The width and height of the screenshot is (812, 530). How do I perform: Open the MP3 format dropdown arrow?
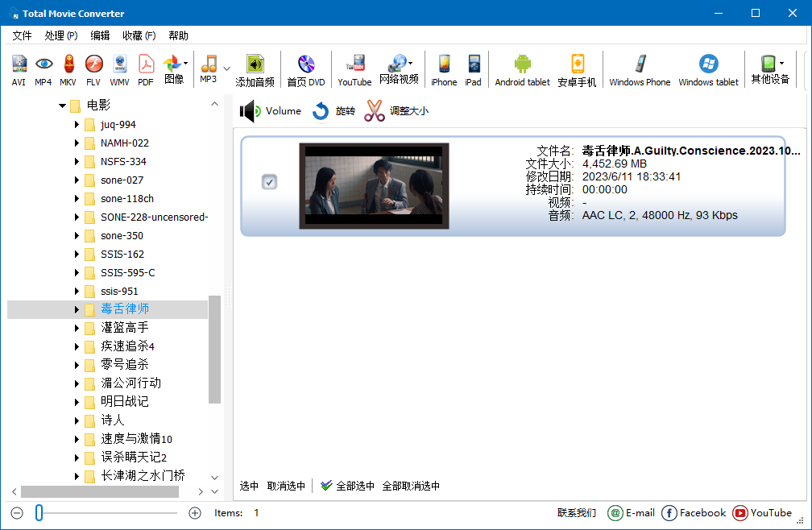tap(226, 68)
